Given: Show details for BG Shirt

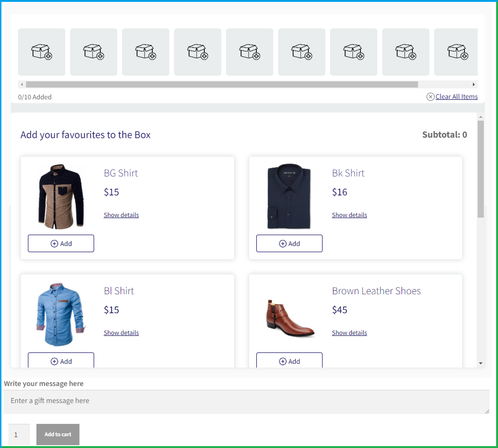Looking at the screenshot, I should (121, 215).
